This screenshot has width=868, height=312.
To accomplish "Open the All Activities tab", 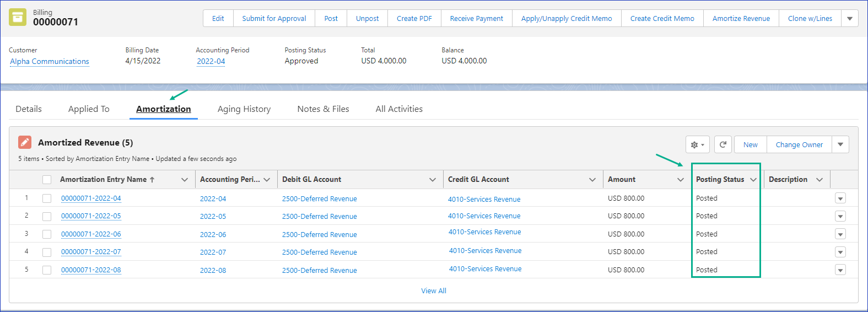I will click(x=399, y=109).
